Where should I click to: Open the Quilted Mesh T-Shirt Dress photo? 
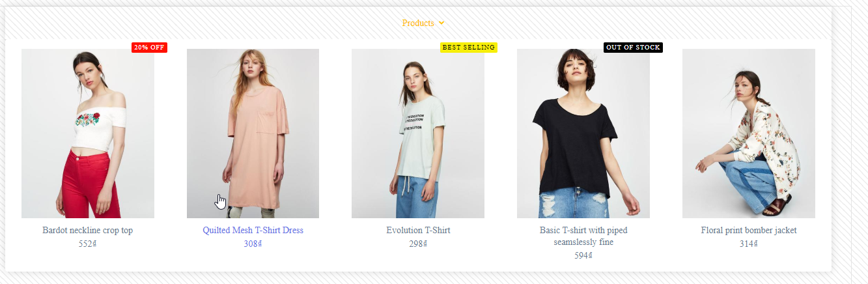click(x=253, y=134)
